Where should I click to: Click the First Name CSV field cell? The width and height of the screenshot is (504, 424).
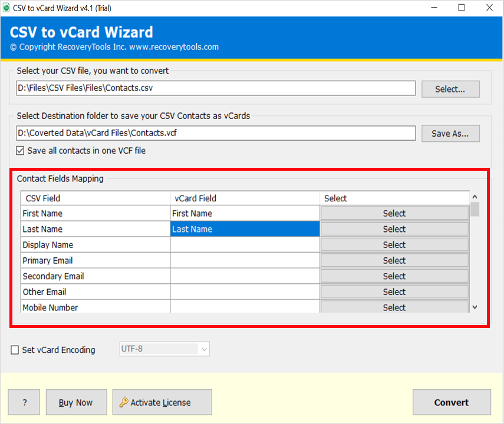95,213
